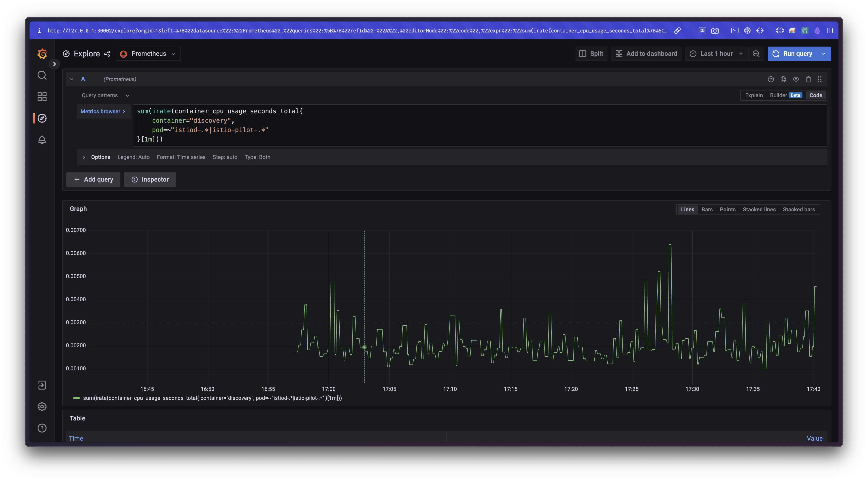Click the crosshair target icon in browser toolbar
Screen dimensions: 868x480
759,31
